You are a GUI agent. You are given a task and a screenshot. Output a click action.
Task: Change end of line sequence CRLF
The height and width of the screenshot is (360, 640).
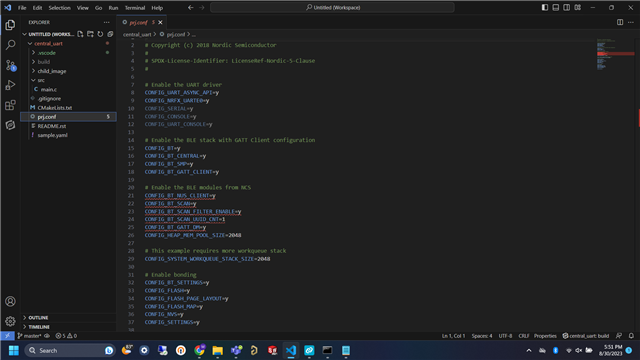[x=524, y=336]
